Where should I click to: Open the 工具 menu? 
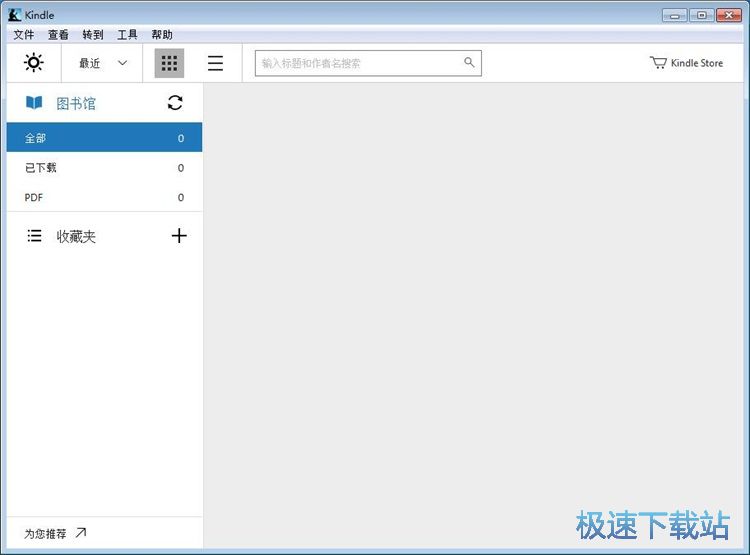coord(127,34)
